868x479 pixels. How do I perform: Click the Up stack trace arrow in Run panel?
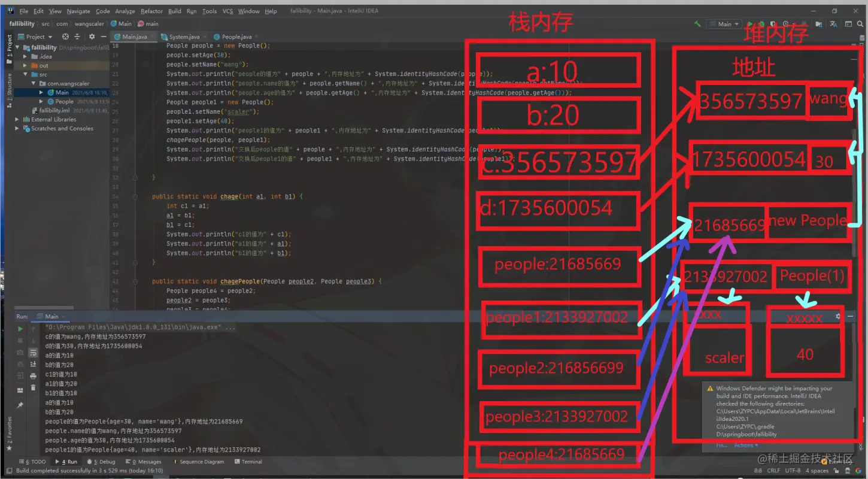click(34, 329)
